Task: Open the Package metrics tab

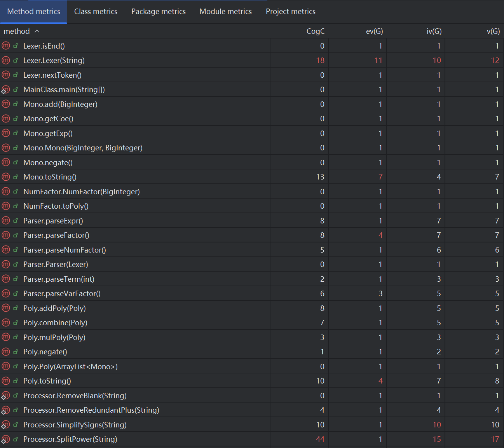Action: (x=159, y=12)
